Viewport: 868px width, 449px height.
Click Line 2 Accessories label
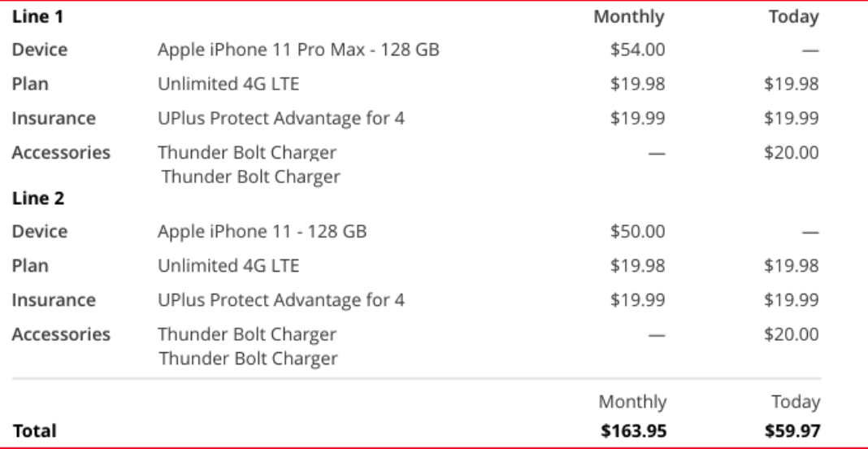(x=61, y=335)
